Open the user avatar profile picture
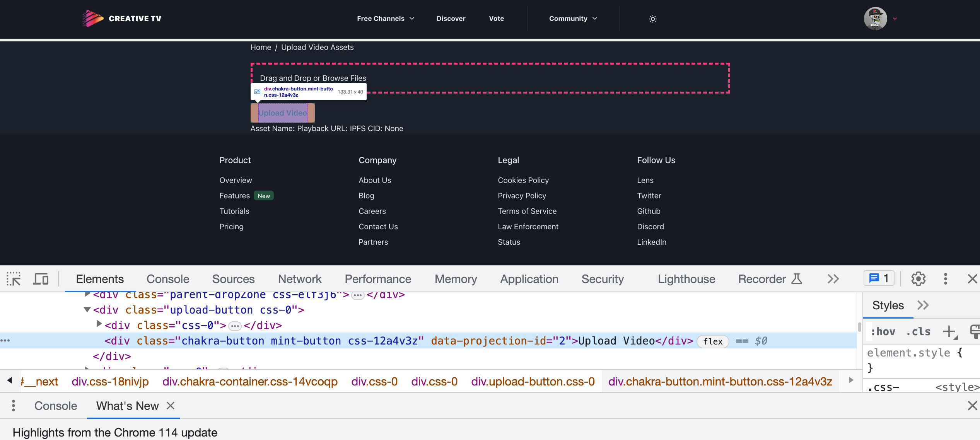The image size is (980, 440). tap(875, 18)
